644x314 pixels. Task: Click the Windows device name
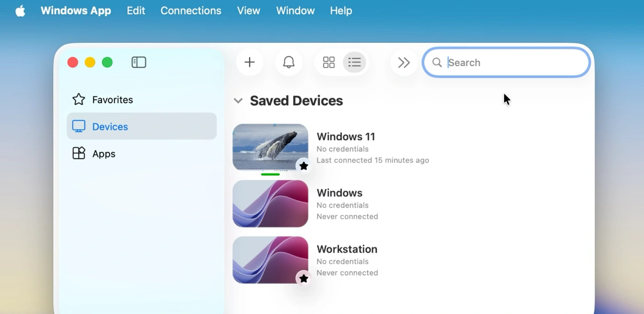click(x=340, y=193)
